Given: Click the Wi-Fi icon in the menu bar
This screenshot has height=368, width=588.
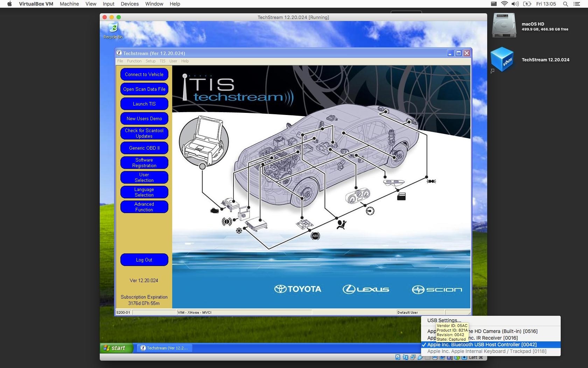Looking at the screenshot, I should click(504, 4).
